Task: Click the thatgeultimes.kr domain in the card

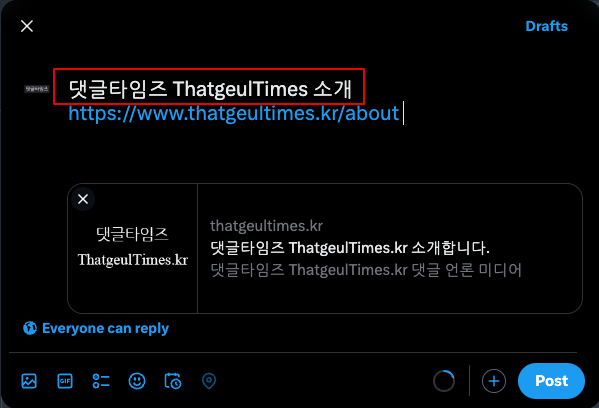Action: point(266,226)
